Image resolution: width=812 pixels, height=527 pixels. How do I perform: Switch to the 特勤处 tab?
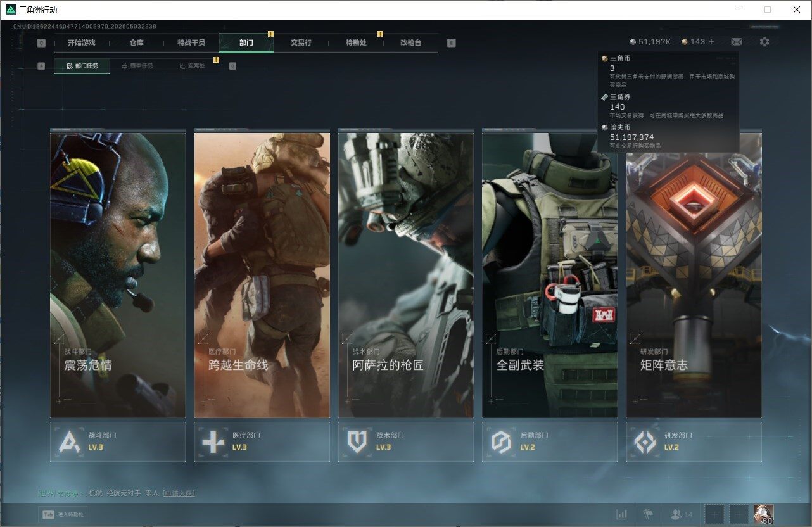(x=356, y=42)
